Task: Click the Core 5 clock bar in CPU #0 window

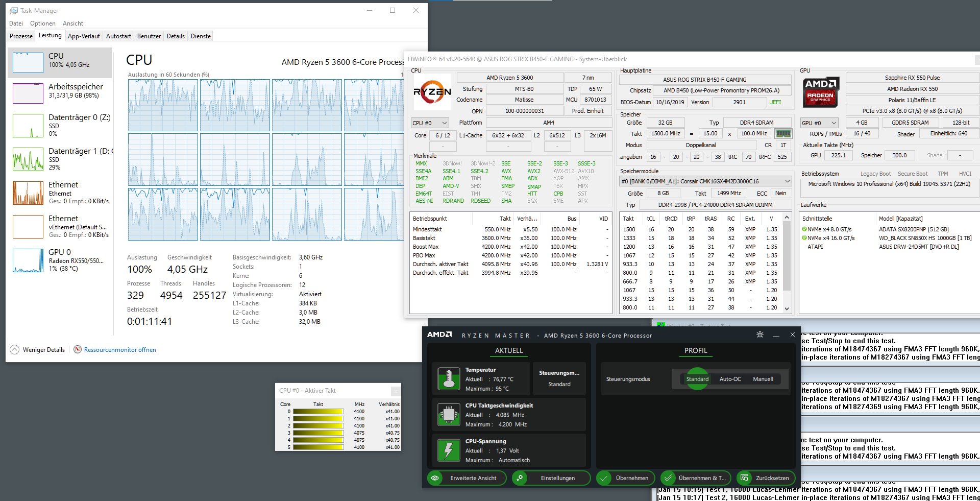Action: 318,447
